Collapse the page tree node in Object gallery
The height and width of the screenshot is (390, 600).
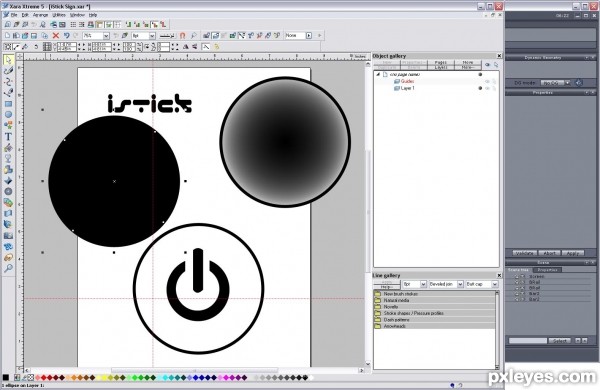[378, 74]
